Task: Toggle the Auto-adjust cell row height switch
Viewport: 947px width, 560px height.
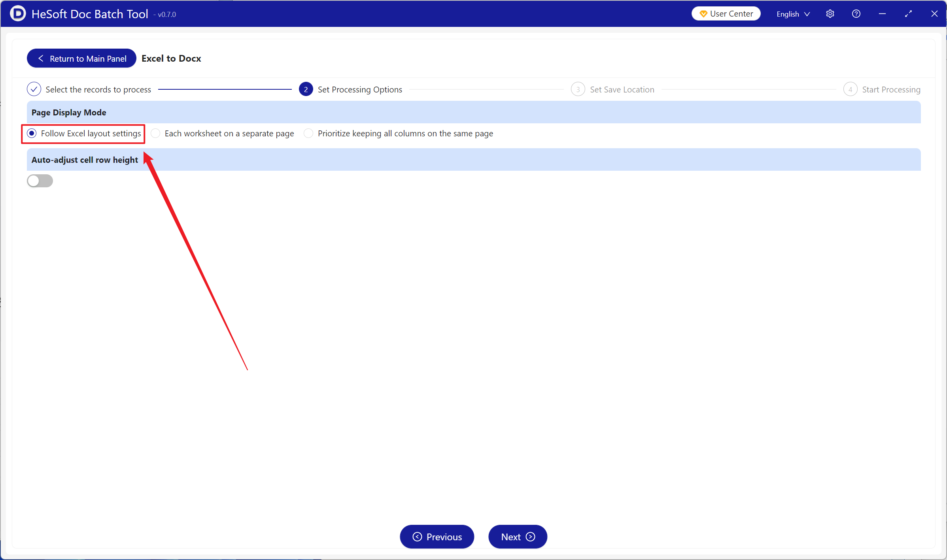Action: click(x=40, y=181)
